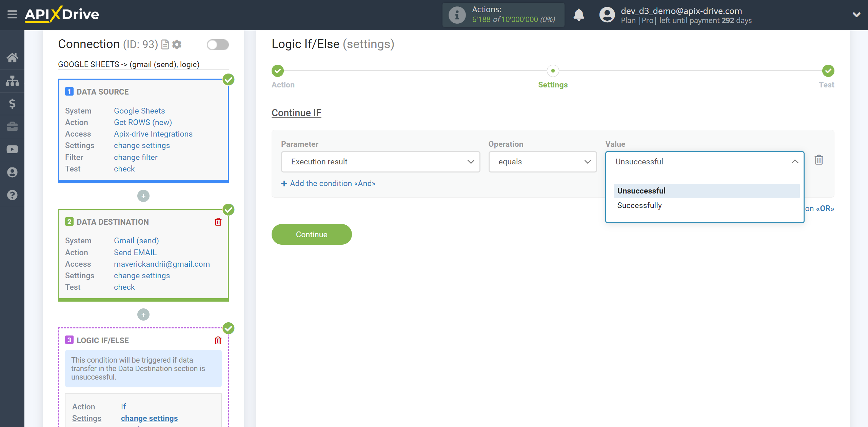Click change settings in Data Source

[x=142, y=145]
